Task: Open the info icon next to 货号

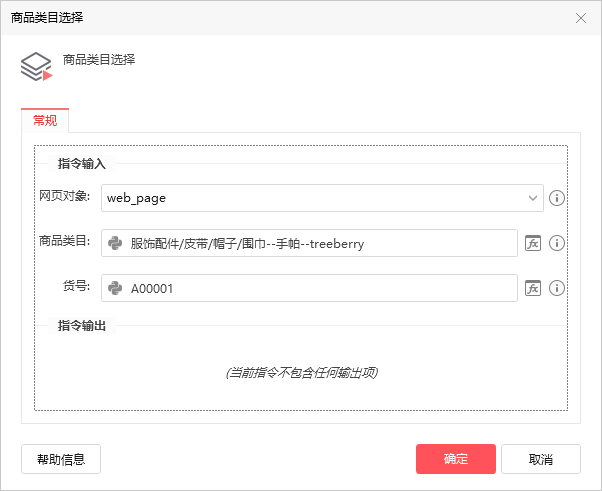Action: point(556,288)
